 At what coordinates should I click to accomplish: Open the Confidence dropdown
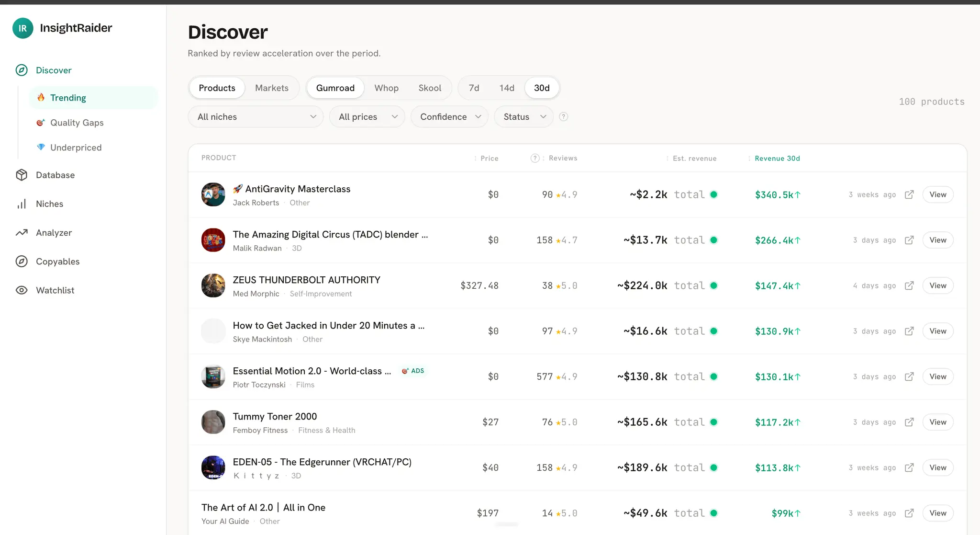point(449,116)
